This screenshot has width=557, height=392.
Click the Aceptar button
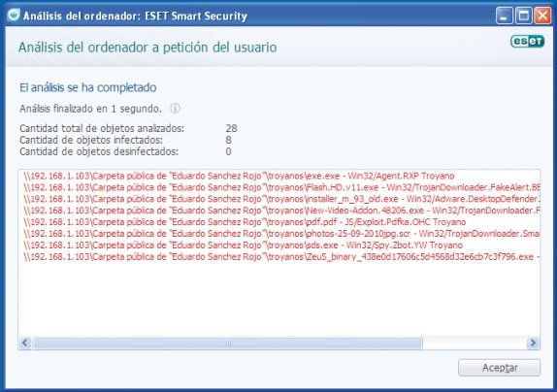coord(499,368)
